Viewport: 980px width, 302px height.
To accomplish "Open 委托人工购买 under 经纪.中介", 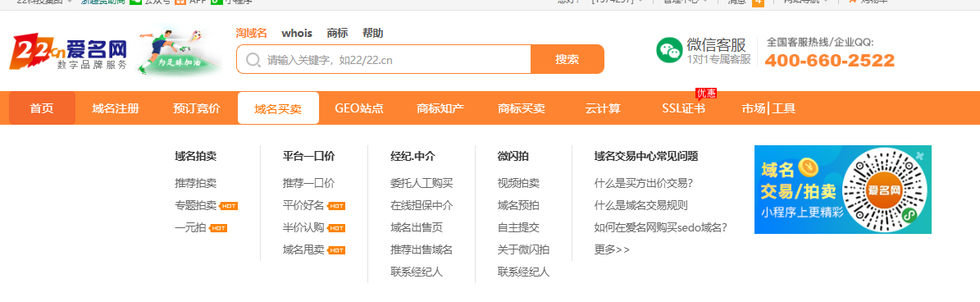I will tap(422, 183).
